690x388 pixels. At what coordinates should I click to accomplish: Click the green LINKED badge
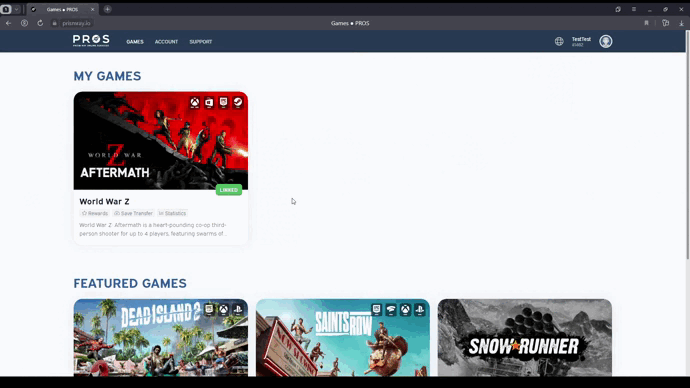click(x=228, y=190)
